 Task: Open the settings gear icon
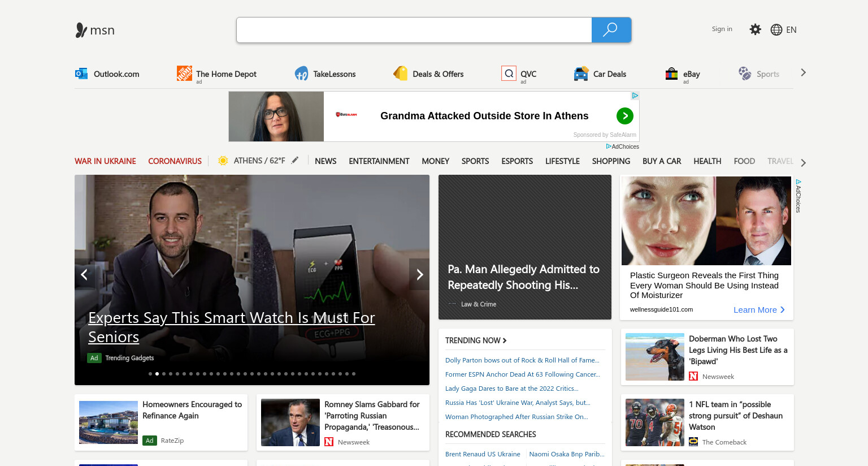(x=755, y=29)
